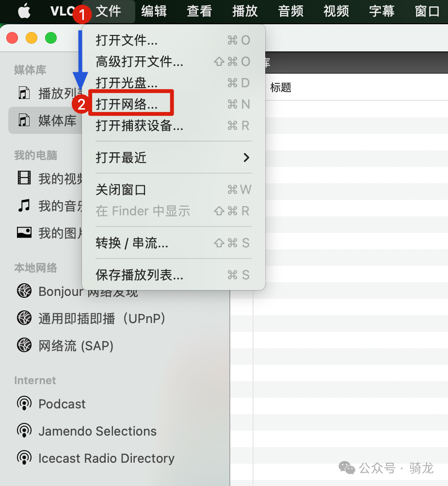This screenshot has height=486, width=448.
Task: Choose 打开文件... from the menu
Action: (173, 40)
